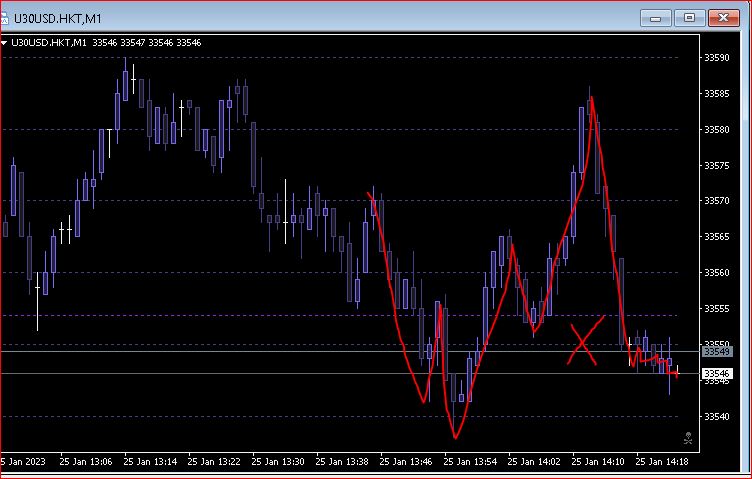The width and height of the screenshot is (752, 479).
Task: Click the 25 Jan 14:10 time label
Action: [x=598, y=462]
